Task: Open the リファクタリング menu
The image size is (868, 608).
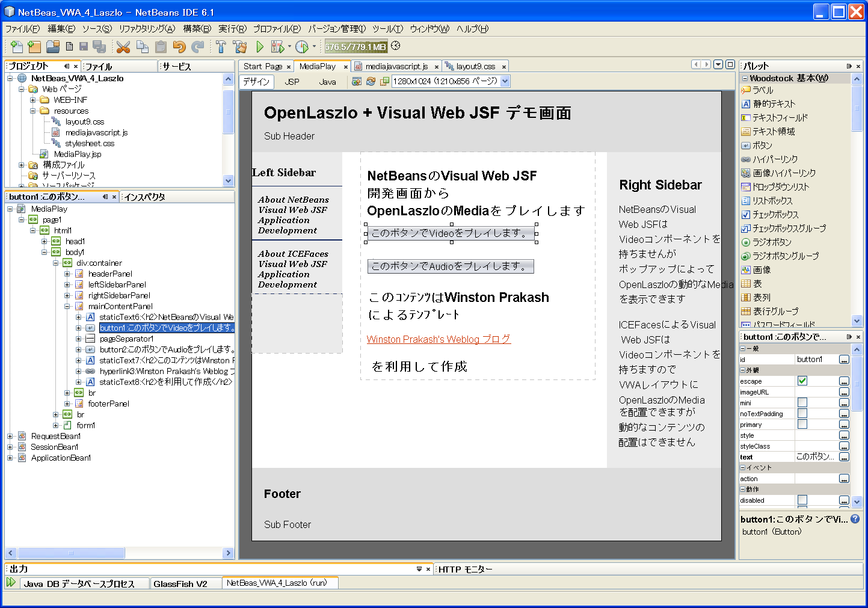Action: point(147,29)
